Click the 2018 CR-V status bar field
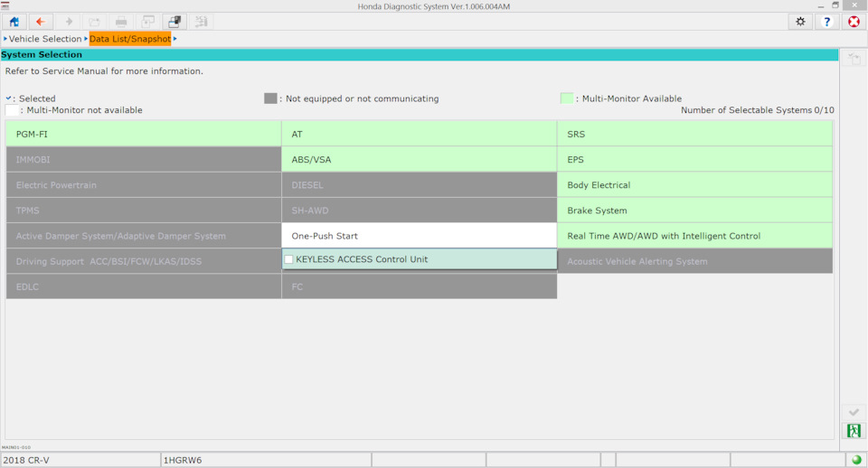This screenshot has height=468, width=868. (80, 460)
